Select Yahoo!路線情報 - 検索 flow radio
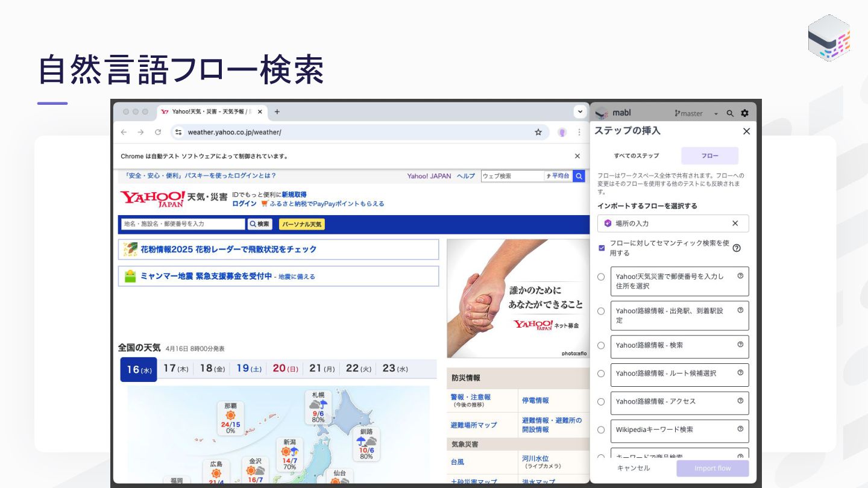Screen dimensions: 868x488 click(601, 346)
